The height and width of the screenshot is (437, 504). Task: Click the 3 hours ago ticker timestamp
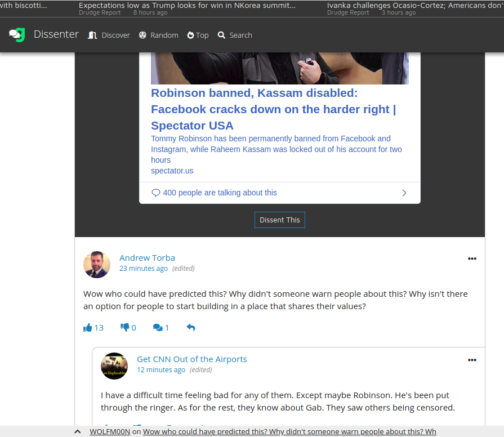[x=399, y=12]
